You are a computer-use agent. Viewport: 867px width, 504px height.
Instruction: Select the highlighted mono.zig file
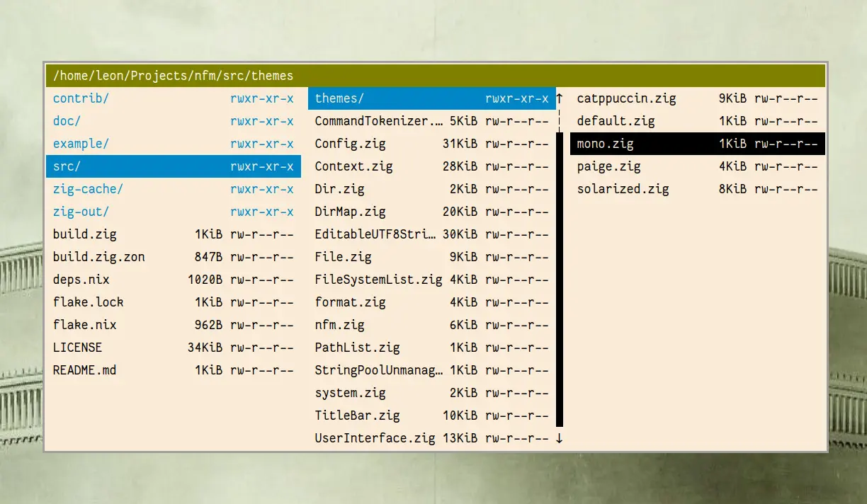pyautogui.click(x=697, y=144)
